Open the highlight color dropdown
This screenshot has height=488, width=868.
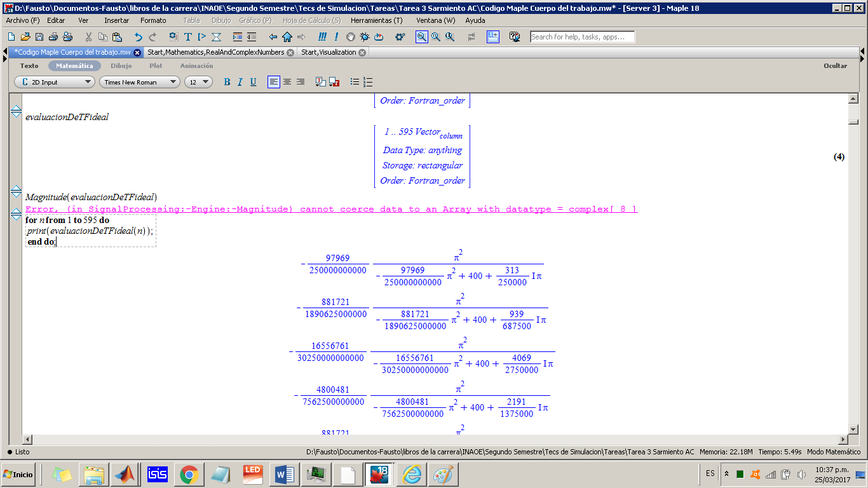334,82
